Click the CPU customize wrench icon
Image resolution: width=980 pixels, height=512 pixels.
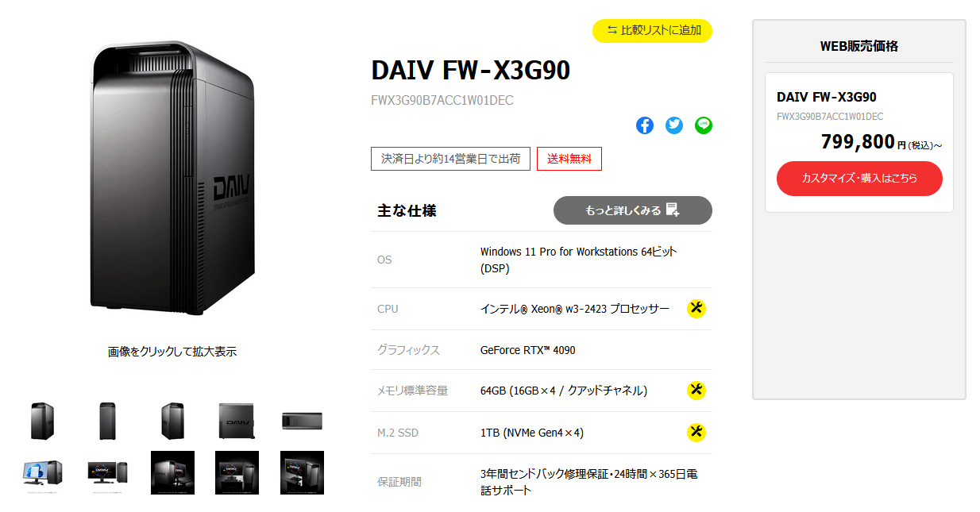tap(696, 309)
